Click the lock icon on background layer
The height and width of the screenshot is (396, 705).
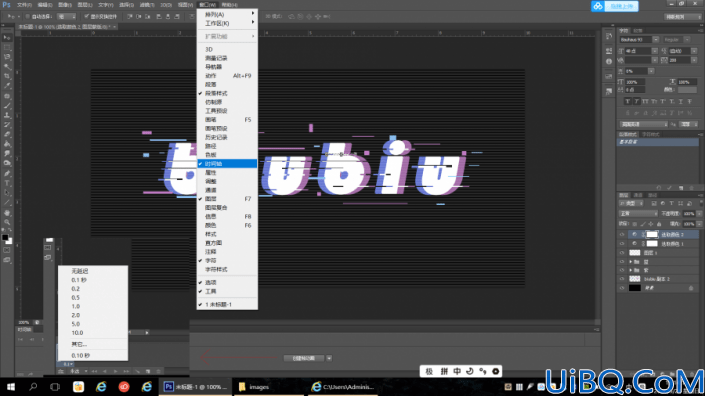(691, 288)
